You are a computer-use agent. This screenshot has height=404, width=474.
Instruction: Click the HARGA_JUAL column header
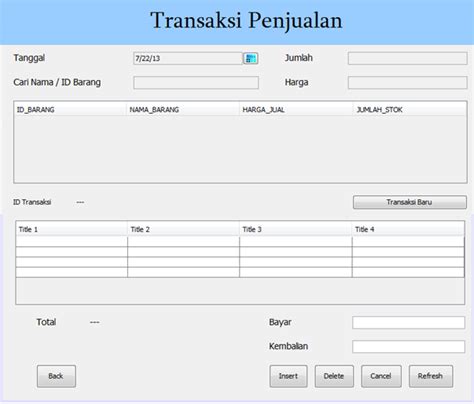(295, 109)
